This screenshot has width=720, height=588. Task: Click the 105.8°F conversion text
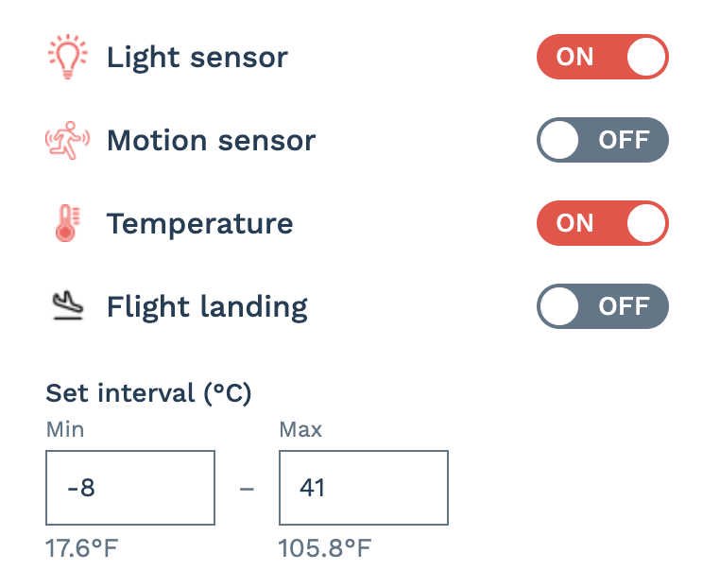click(x=325, y=548)
